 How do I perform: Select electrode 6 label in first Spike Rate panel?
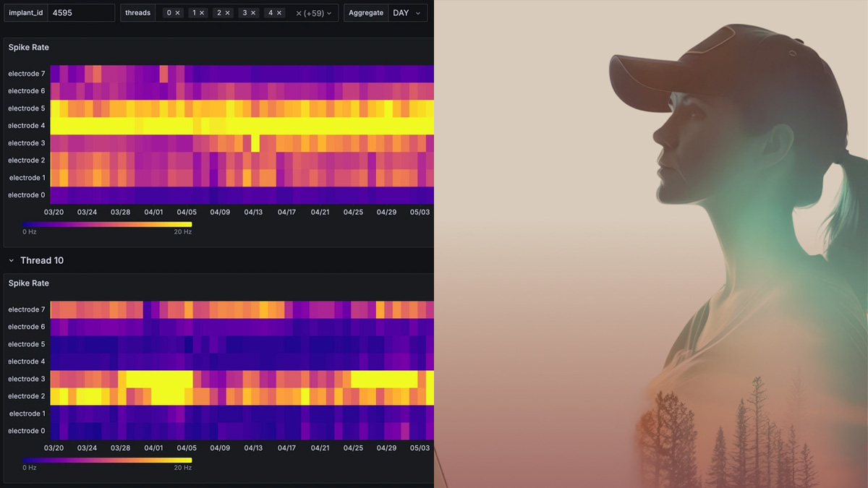[27, 91]
